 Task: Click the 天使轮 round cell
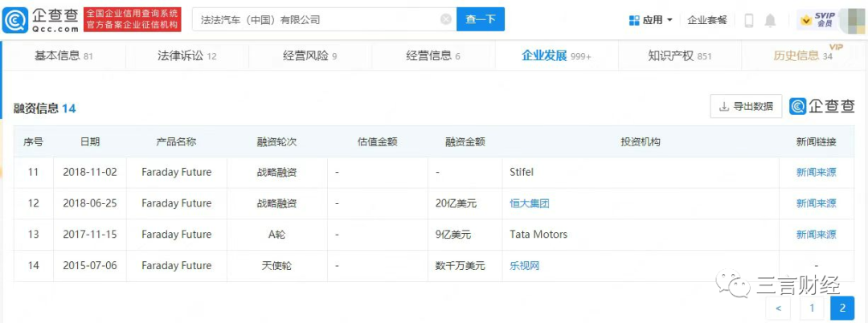(276, 266)
